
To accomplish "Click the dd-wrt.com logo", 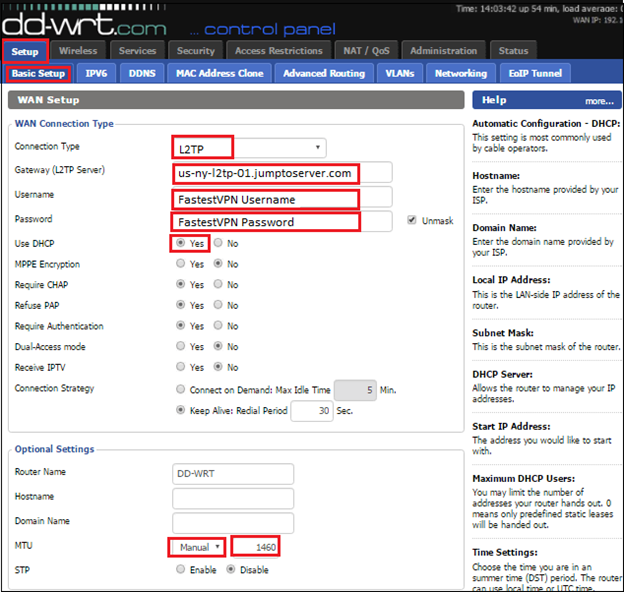I will (84, 25).
